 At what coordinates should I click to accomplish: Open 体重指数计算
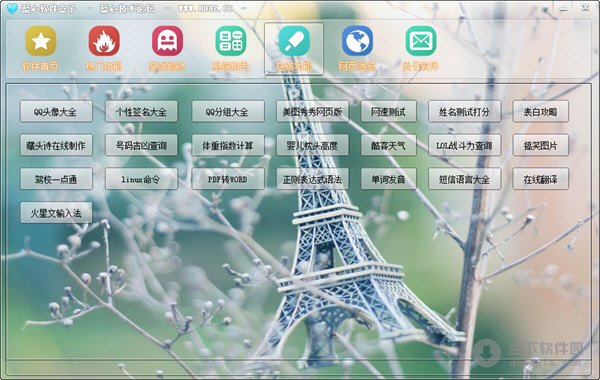tap(228, 145)
